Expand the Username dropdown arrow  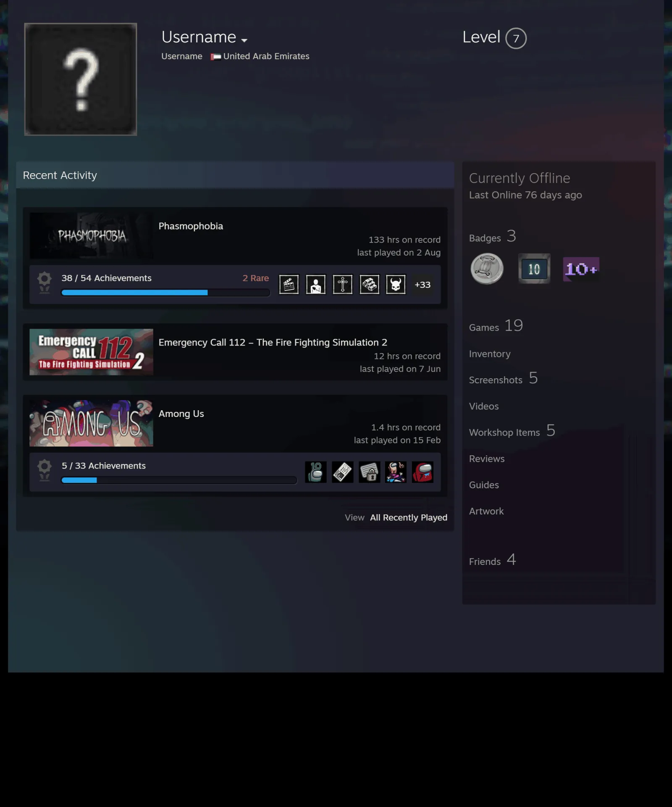pyautogui.click(x=244, y=40)
